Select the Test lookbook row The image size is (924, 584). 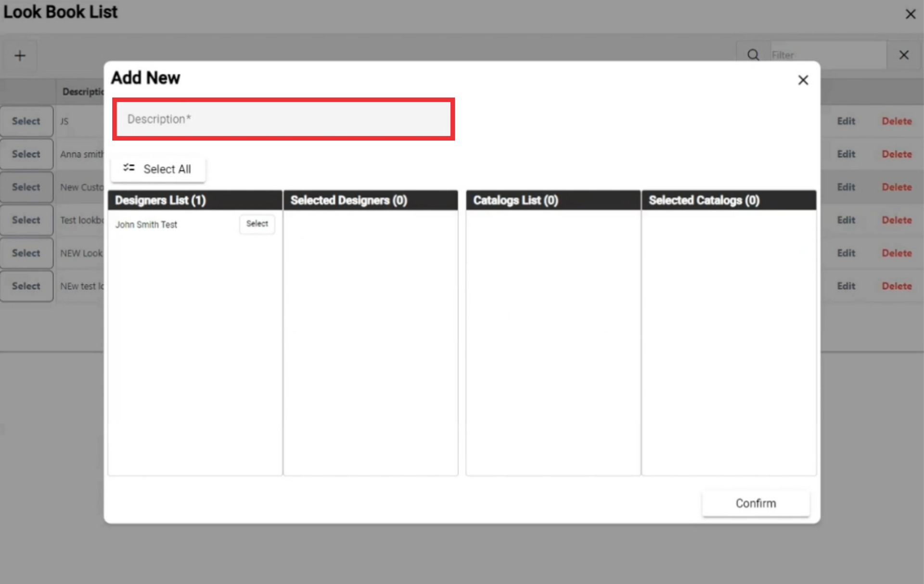(x=26, y=220)
